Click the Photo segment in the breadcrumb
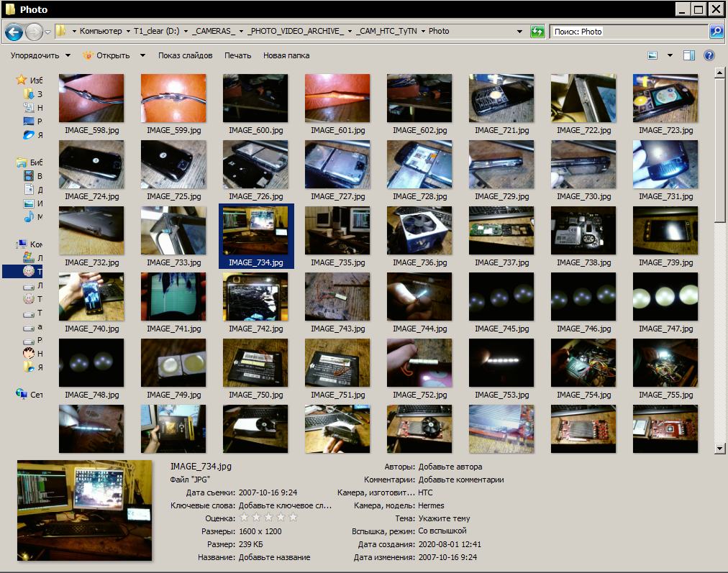The width and height of the screenshot is (728, 573). point(439,31)
